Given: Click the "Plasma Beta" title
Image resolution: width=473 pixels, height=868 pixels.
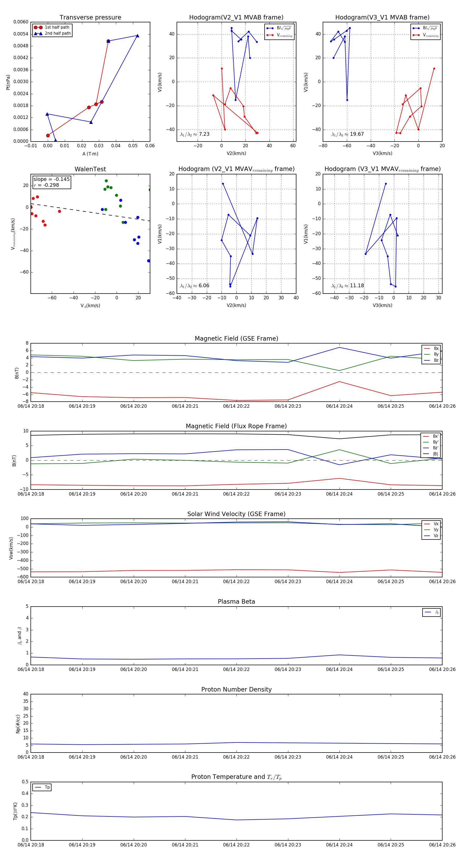Looking at the screenshot, I should pyautogui.click(x=236, y=602).
